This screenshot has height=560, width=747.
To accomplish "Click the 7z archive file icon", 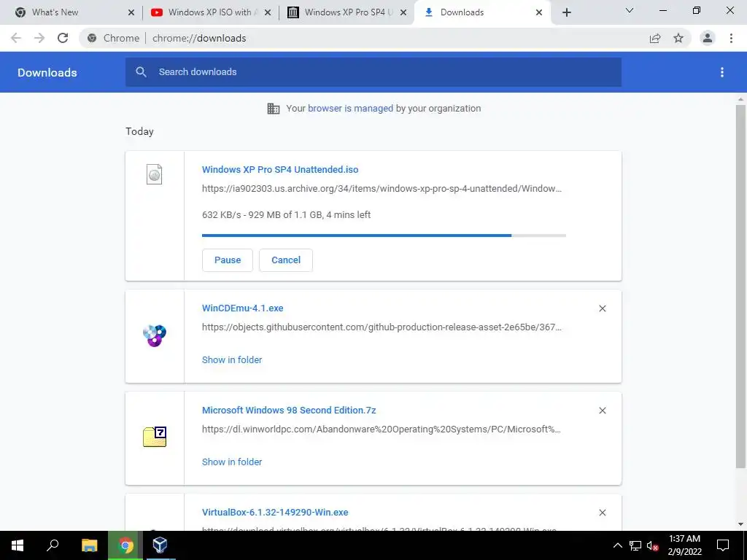I will (155, 437).
